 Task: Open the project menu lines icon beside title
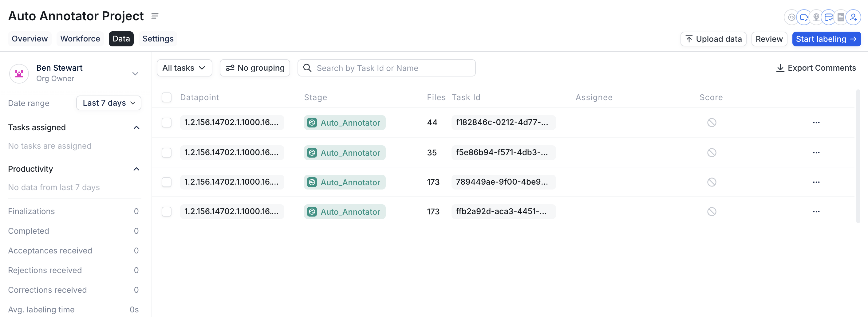[x=155, y=16]
